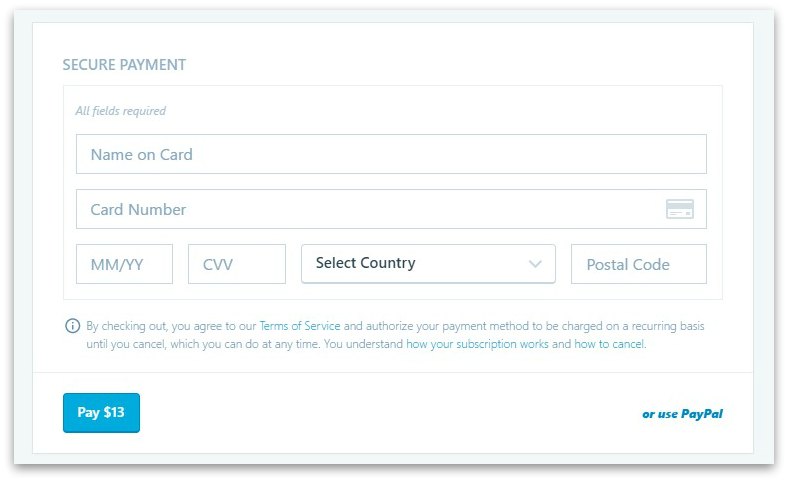The image size is (788, 482).
Task: Click the 'All fields required' note
Action: click(x=121, y=111)
